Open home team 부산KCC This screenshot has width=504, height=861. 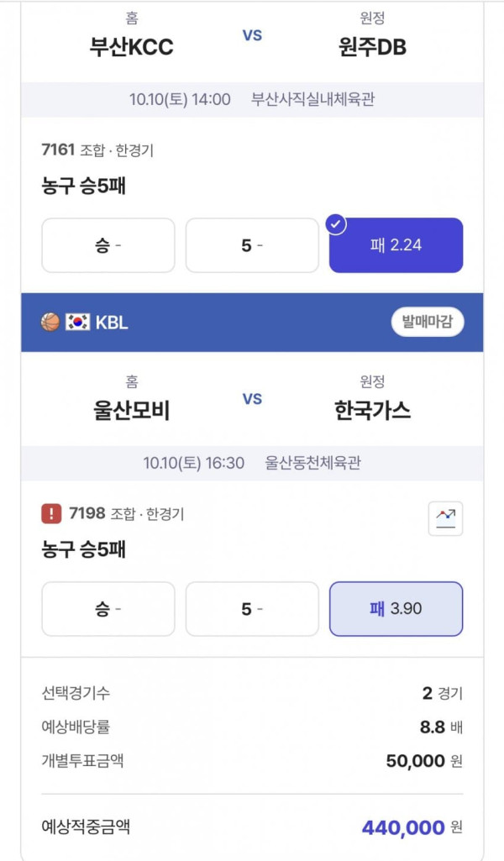click(132, 47)
